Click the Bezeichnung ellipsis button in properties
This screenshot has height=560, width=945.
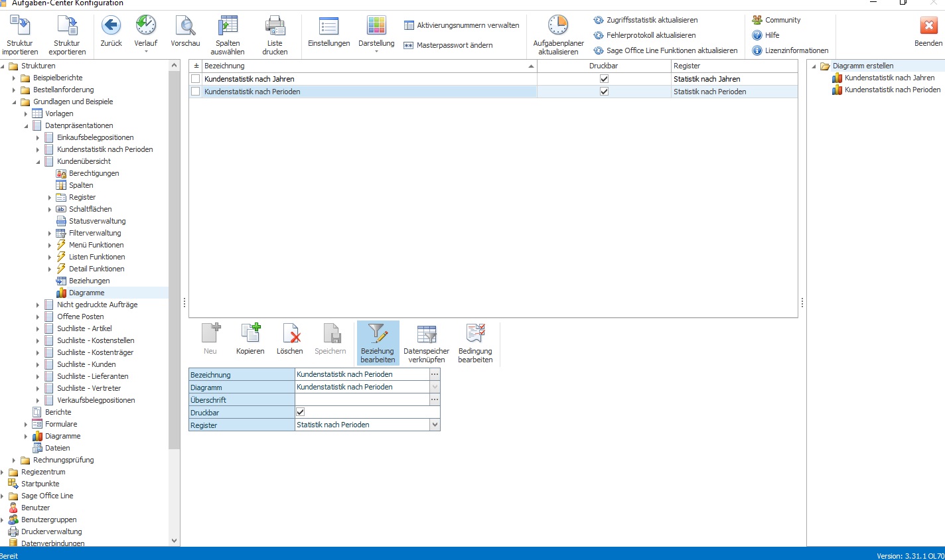pyautogui.click(x=435, y=374)
